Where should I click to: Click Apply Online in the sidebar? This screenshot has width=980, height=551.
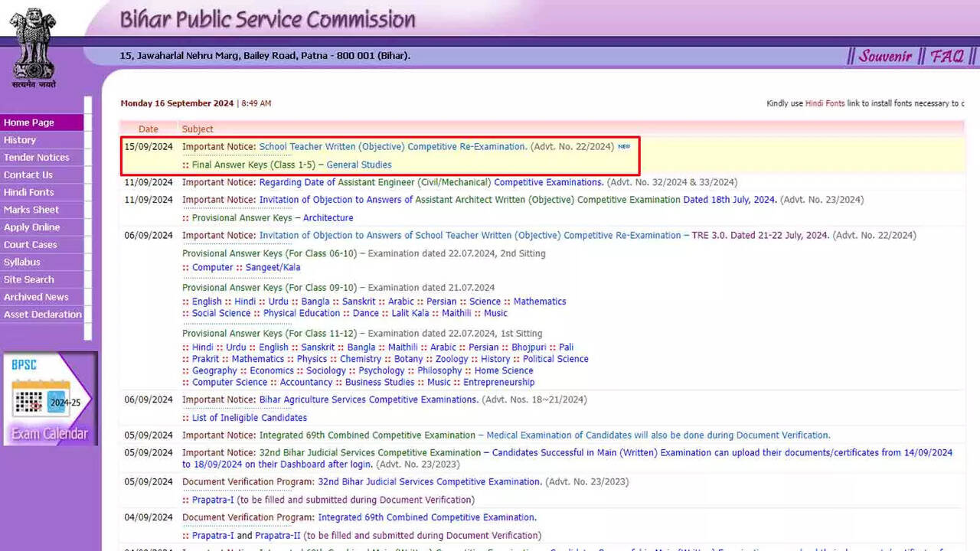click(32, 227)
